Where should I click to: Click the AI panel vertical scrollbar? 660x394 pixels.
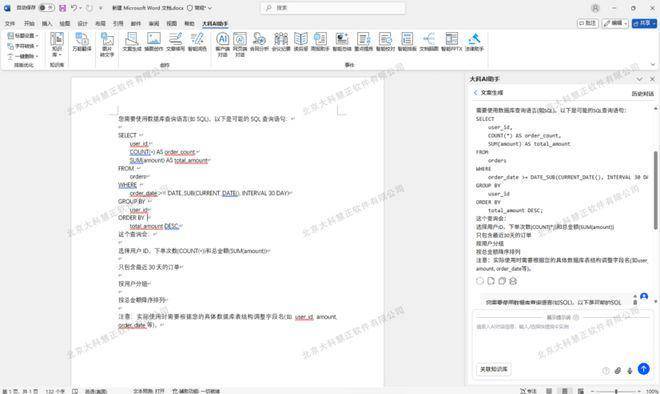tap(655, 190)
